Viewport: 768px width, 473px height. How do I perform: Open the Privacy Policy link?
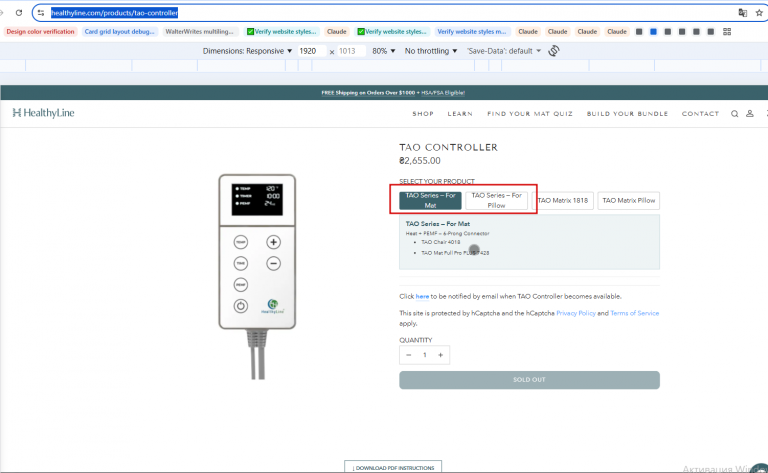[576, 313]
